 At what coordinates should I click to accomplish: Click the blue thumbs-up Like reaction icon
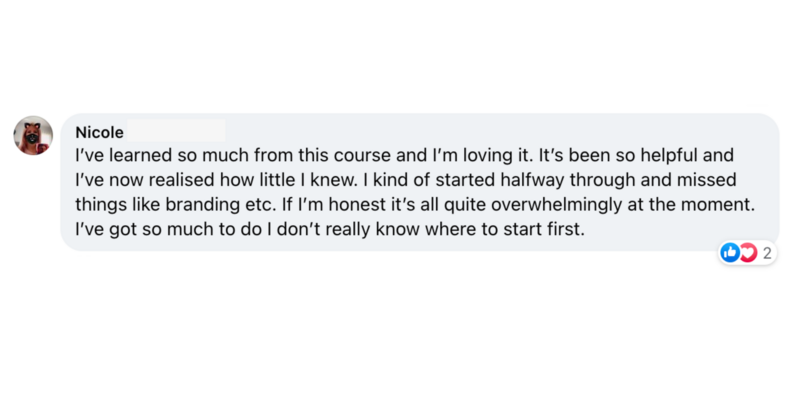click(x=730, y=253)
